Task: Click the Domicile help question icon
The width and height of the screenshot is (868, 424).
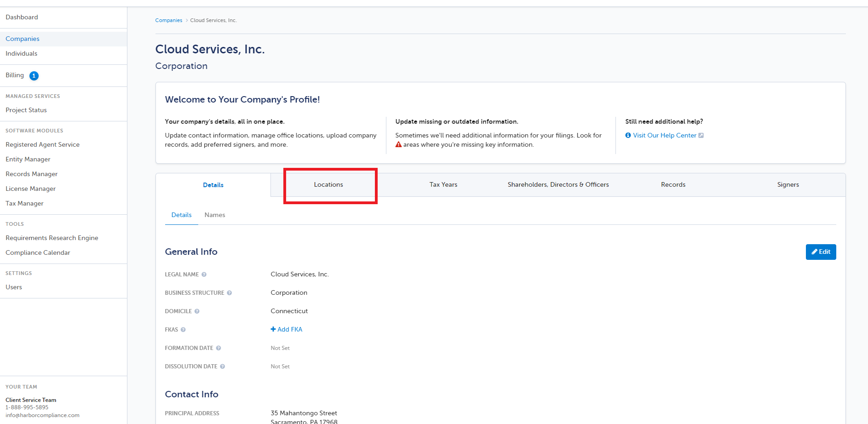Action: click(x=197, y=311)
